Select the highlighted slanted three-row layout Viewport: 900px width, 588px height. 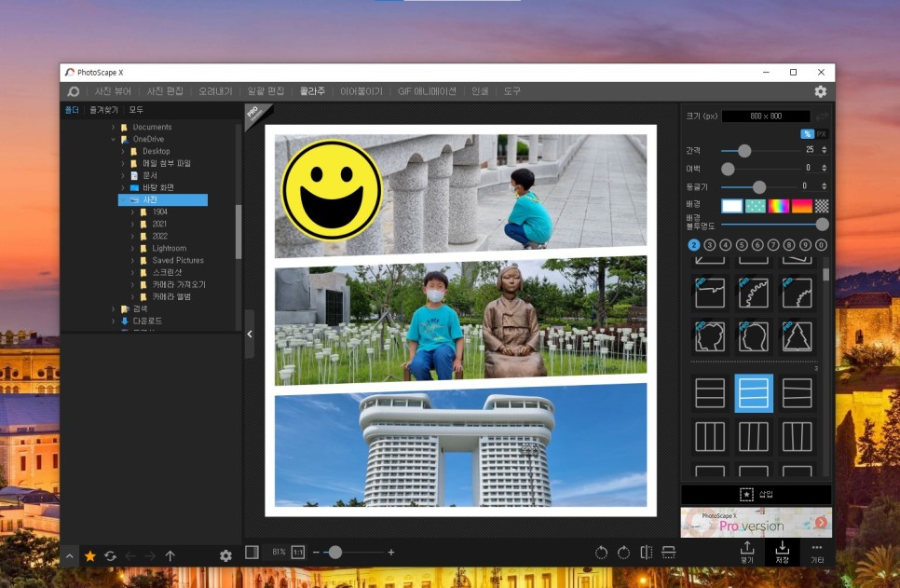click(754, 393)
